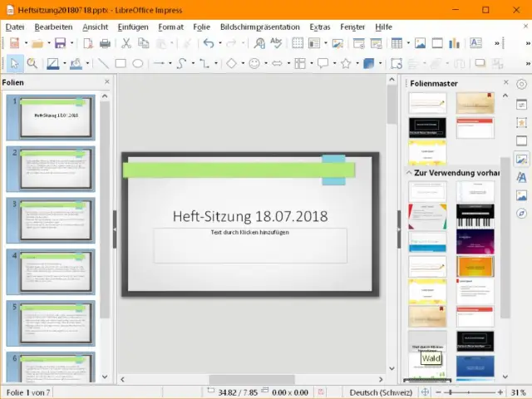Select the Rectangle shape tool
The height and width of the screenshot is (399, 532).
(x=121, y=63)
